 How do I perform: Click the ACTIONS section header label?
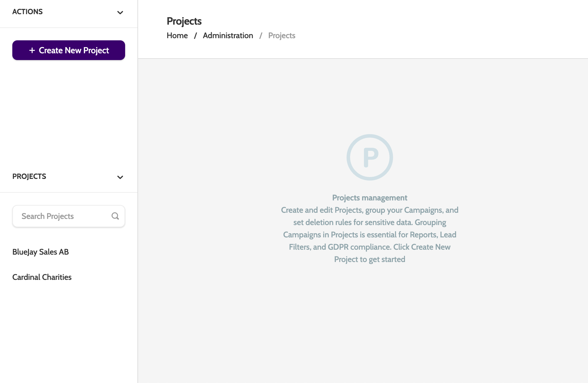27,12
